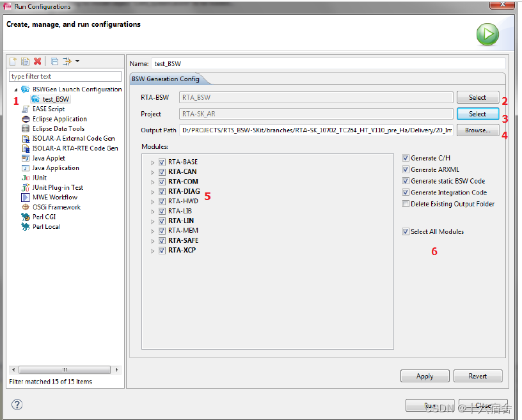Image resolution: width=522 pixels, height=420 pixels.
Task: Uncheck the RTA-CAN module checkbox
Action: coord(162,172)
